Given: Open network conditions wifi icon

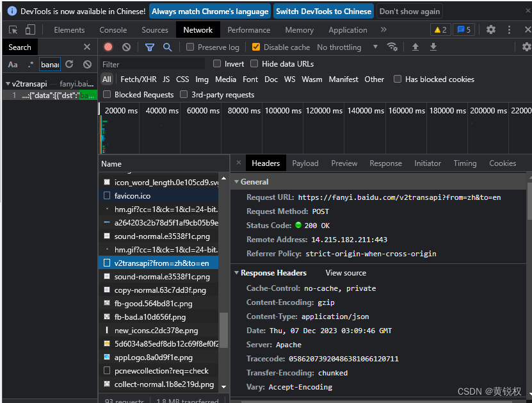Looking at the screenshot, I should 392,47.
